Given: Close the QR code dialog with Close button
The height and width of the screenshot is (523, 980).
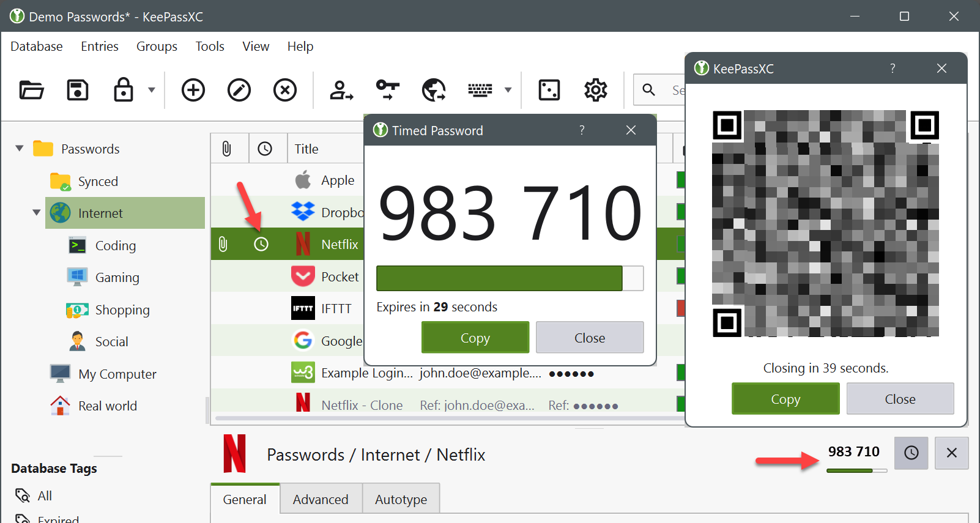Looking at the screenshot, I should click(x=900, y=399).
